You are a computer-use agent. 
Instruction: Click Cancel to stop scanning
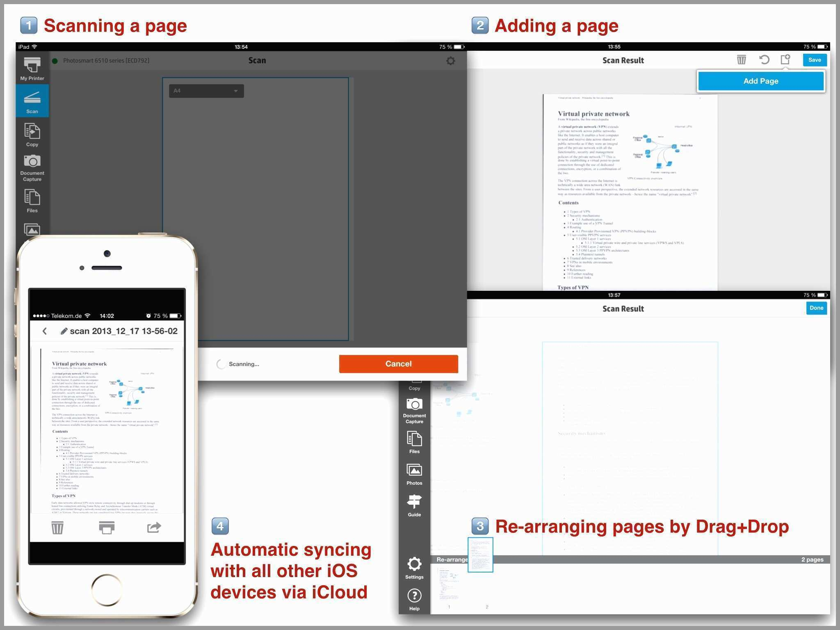pos(397,363)
